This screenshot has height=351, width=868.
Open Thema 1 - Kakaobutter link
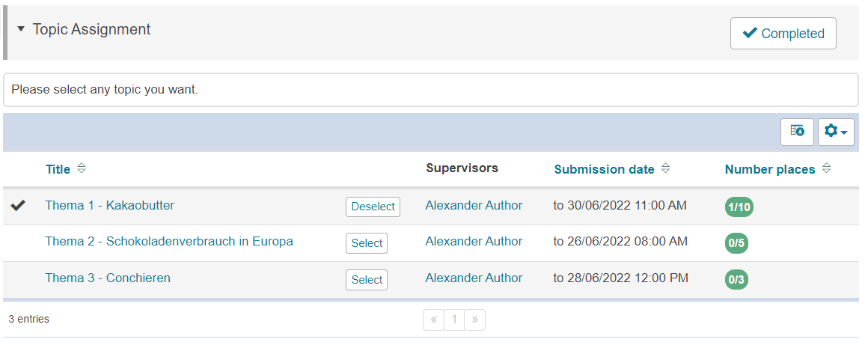click(x=109, y=205)
